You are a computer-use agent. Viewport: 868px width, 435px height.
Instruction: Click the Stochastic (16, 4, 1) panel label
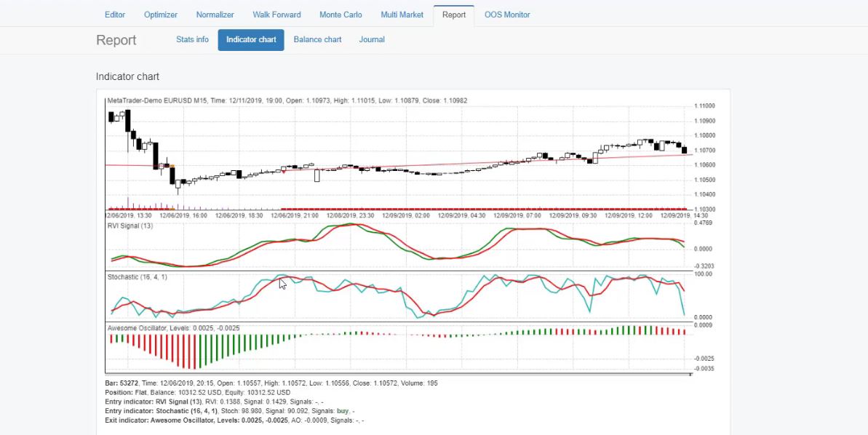137,277
